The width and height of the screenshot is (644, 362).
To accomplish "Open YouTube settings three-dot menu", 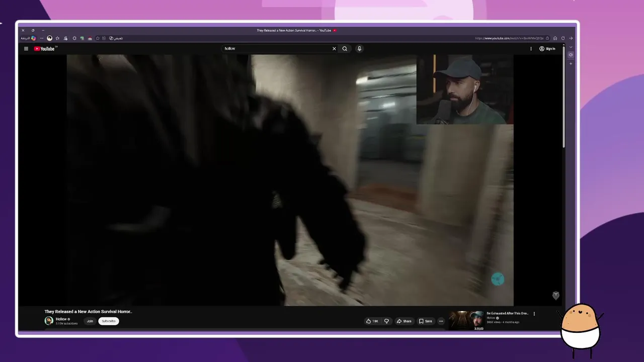I will [x=531, y=49].
